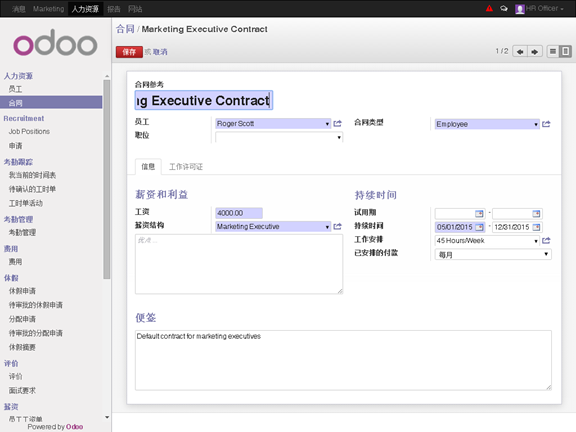The height and width of the screenshot is (432, 576).
Task: Click the contract reference name field
Action: (x=204, y=100)
